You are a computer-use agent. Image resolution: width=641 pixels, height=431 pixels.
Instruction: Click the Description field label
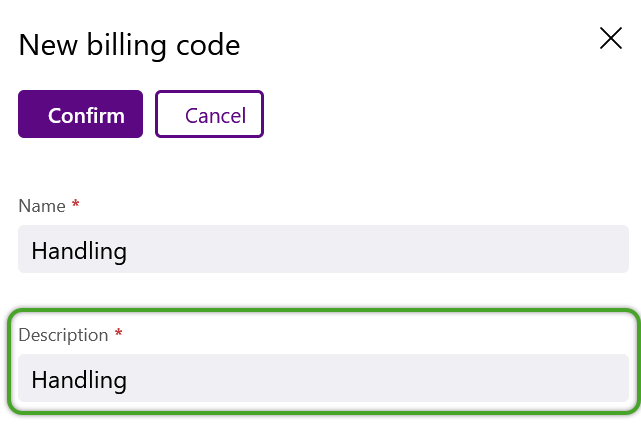[63, 335]
